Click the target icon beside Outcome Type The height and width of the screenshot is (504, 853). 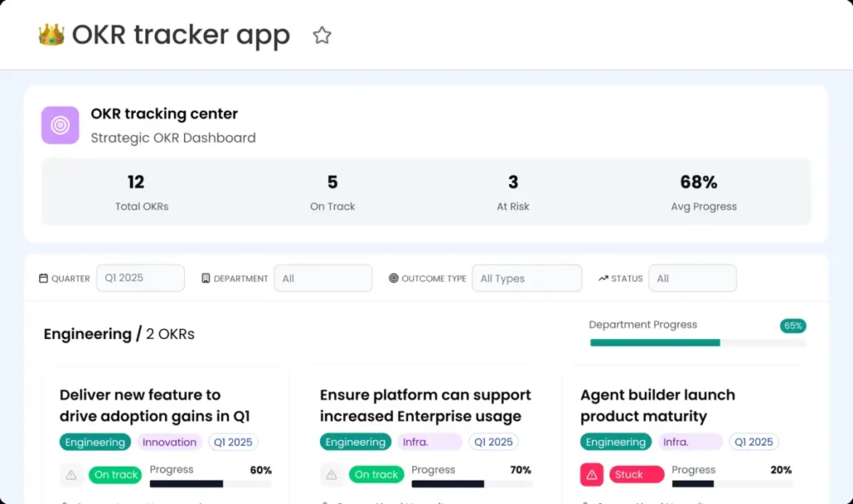point(393,278)
